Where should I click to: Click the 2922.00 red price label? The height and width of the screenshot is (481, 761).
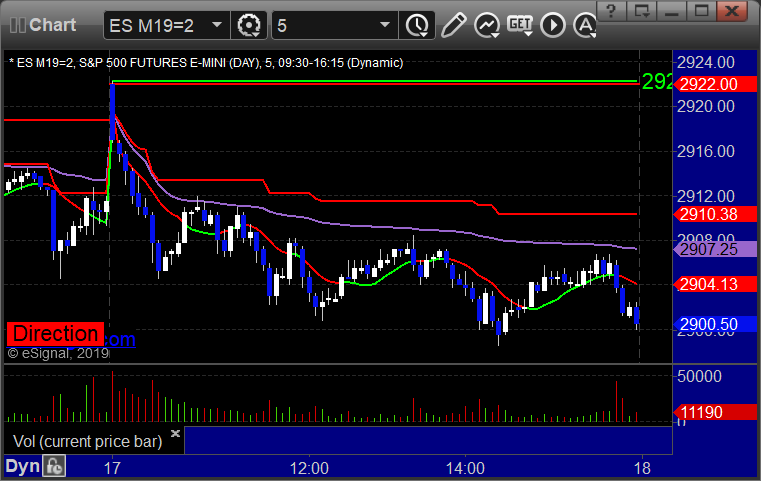tap(715, 84)
